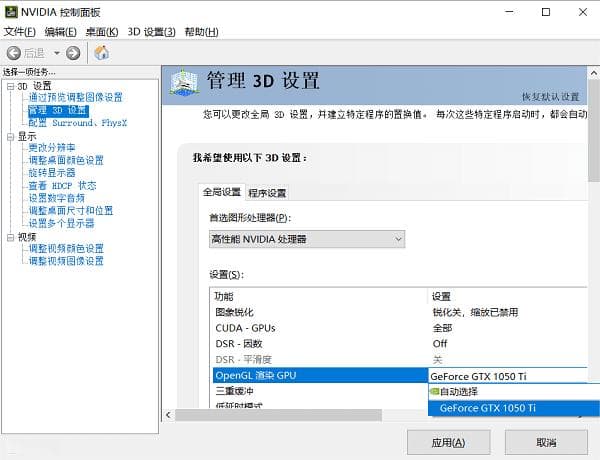Viewport: 600px width, 460px height.
Task: Click 恢复默认设置 link
Action: coord(551,97)
